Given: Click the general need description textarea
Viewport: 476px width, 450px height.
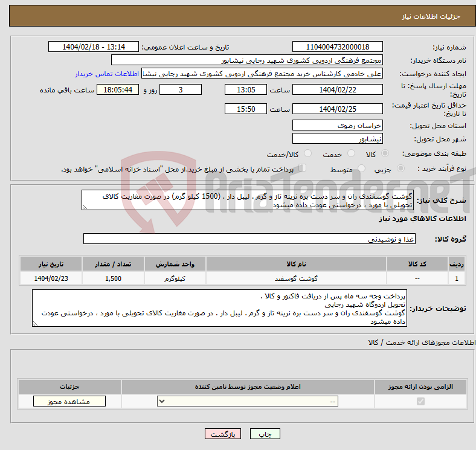Looking at the screenshot, I should (x=248, y=200).
